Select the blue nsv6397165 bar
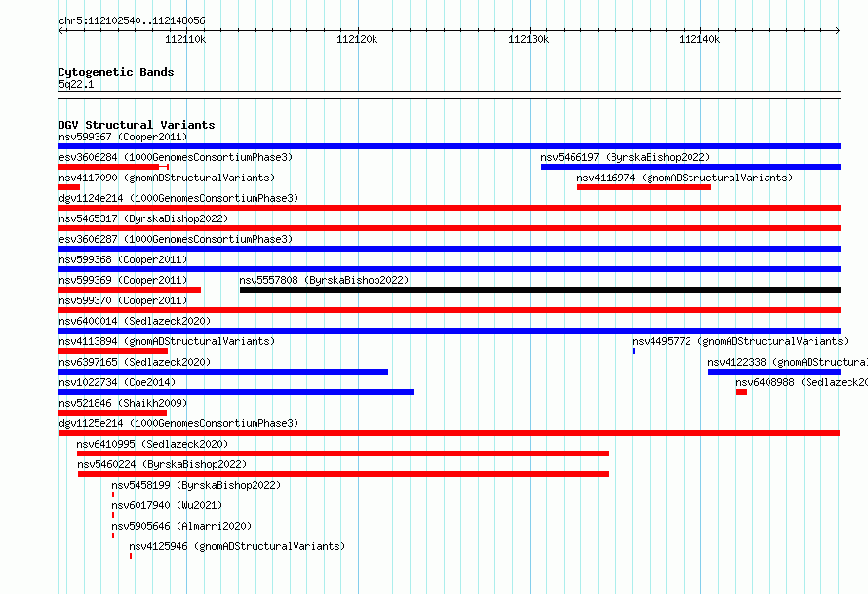Screen dimensions: 868x594 pyautogui.click(x=222, y=372)
